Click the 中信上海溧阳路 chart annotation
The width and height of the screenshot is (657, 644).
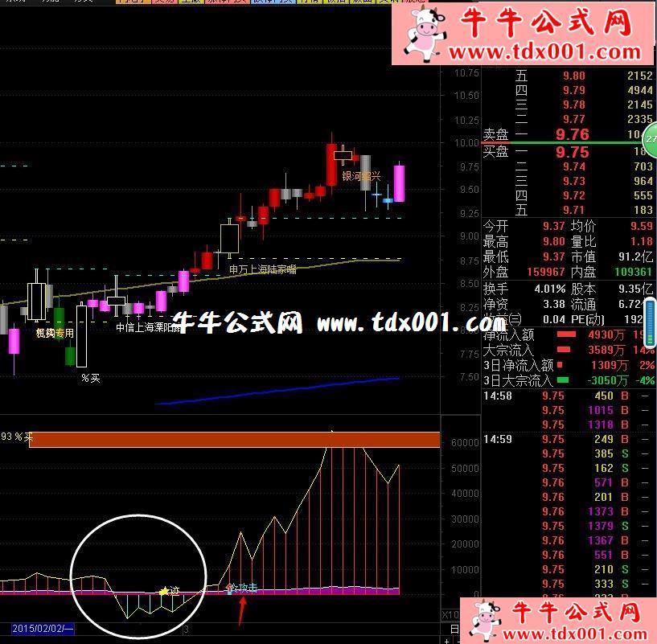click(x=148, y=327)
